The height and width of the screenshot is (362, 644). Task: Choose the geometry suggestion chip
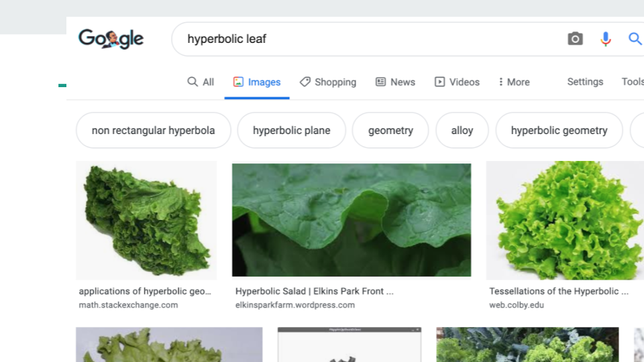(x=390, y=130)
